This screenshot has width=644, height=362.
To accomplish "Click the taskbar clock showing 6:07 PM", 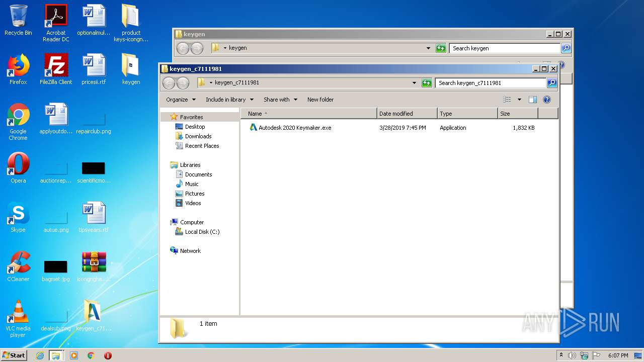I will (x=618, y=355).
